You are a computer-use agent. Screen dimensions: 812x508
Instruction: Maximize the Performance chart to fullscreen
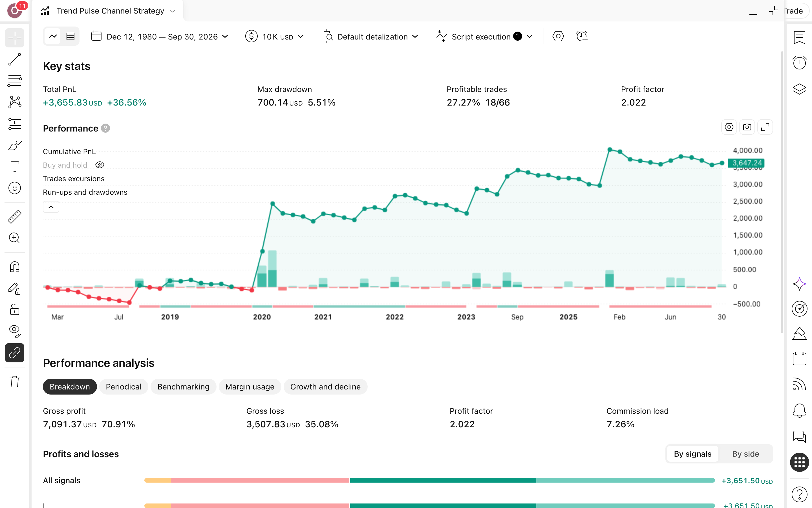click(765, 127)
